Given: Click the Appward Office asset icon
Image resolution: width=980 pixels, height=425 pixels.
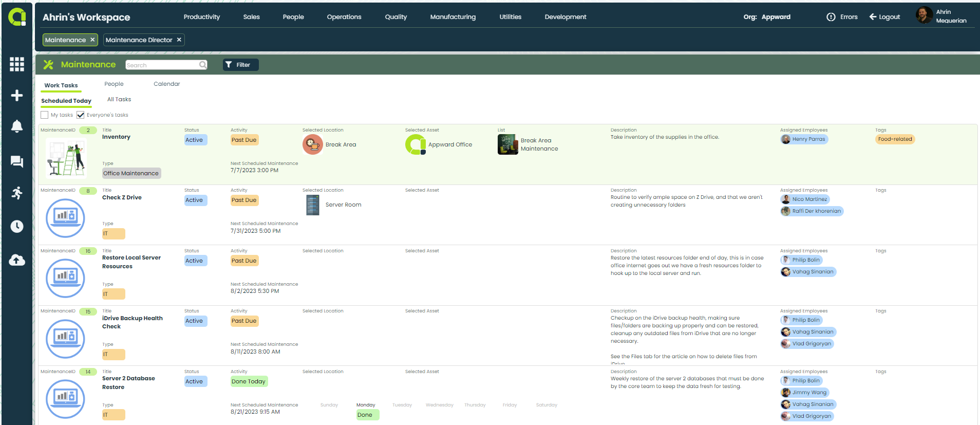Looking at the screenshot, I should click(x=416, y=144).
